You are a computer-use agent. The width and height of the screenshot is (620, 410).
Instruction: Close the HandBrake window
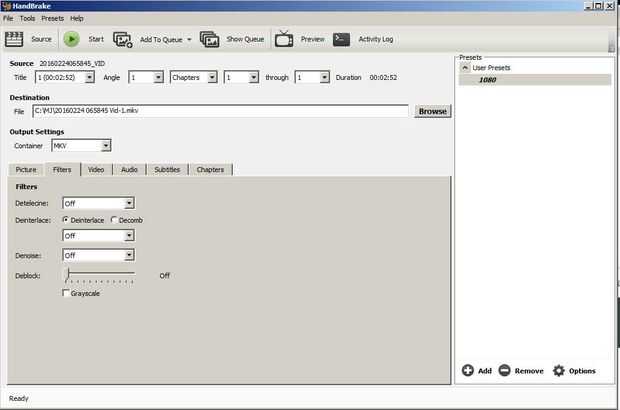coord(609,6)
